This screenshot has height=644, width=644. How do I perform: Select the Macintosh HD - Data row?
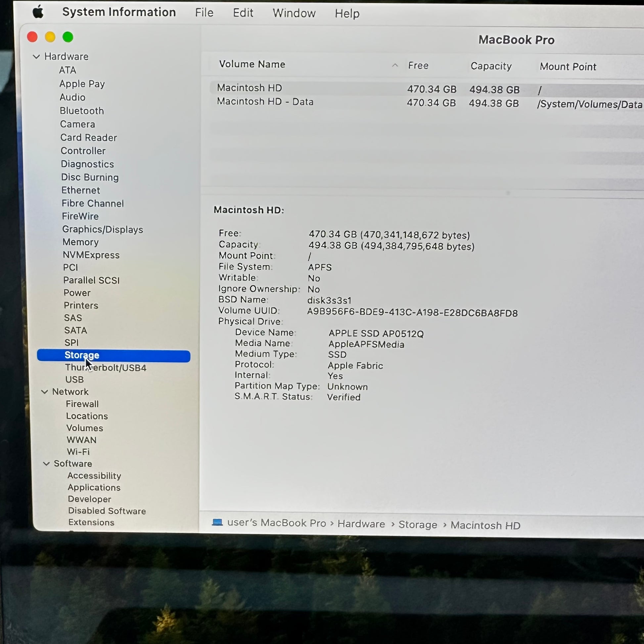427,103
